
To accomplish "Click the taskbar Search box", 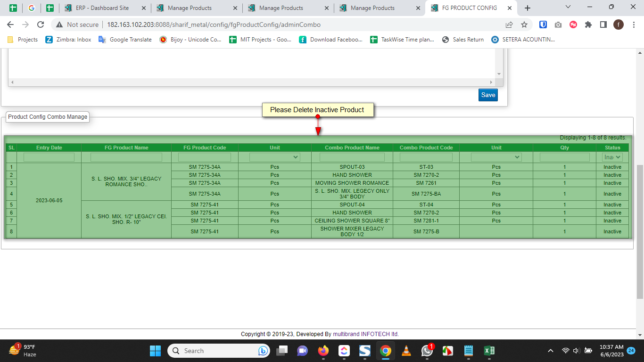I will point(219,351).
